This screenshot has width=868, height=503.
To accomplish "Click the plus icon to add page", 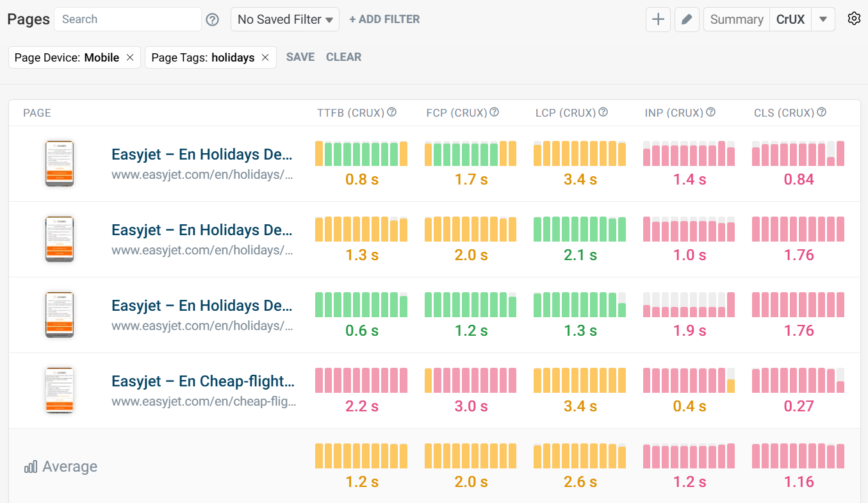I will (x=658, y=19).
